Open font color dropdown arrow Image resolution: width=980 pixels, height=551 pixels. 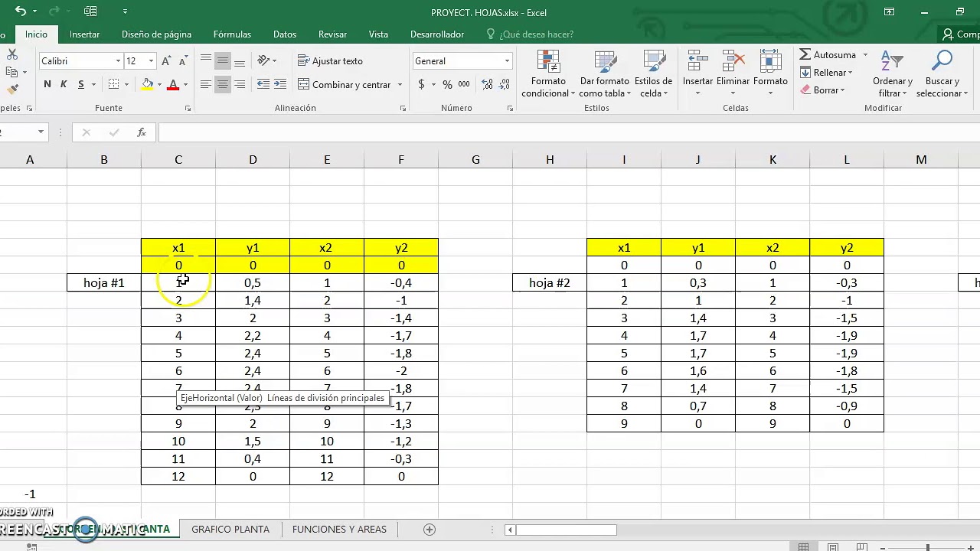tap(185, 84)
